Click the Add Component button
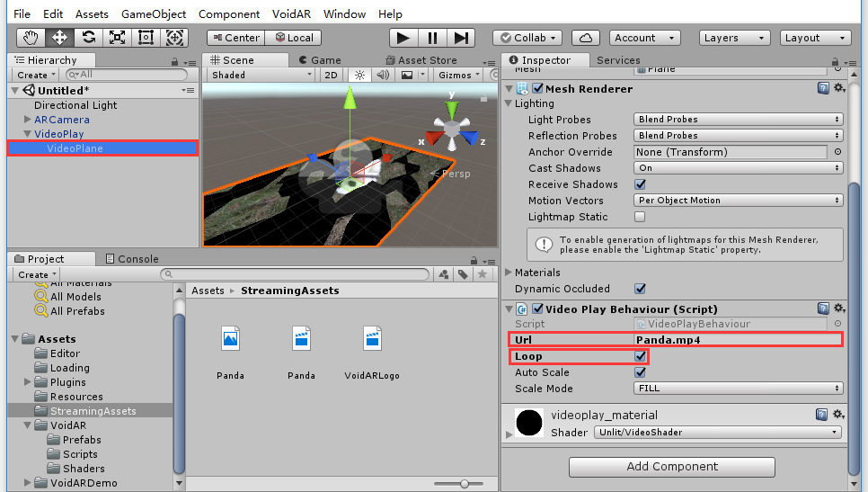Image resolution: width=868 pixels, height=492 pixels. click(x=671, y=467)
